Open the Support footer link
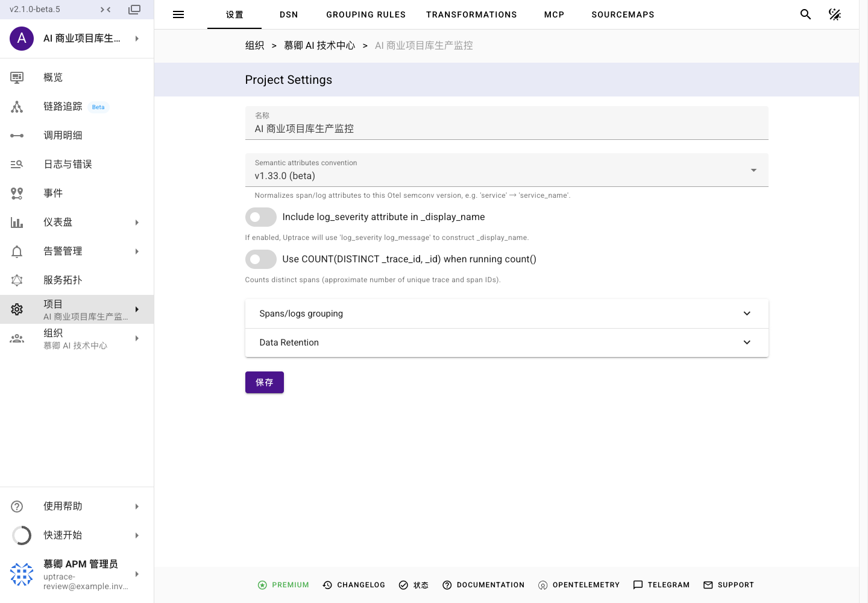This screenshot has height=603, width=868. coord(729,585)
